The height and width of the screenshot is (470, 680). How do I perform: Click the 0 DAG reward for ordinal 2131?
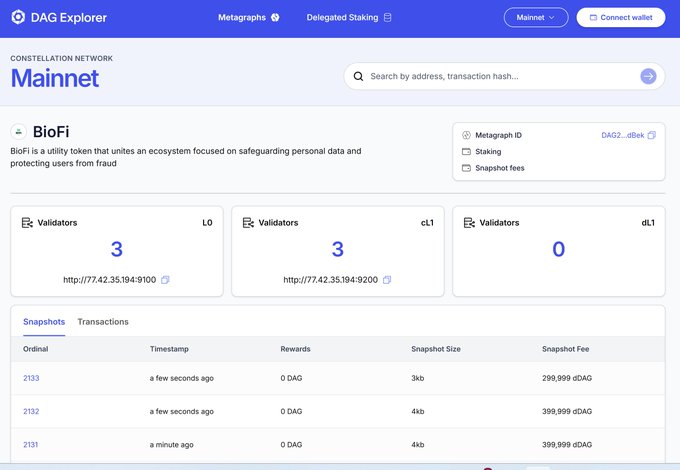tap(291, 444)
